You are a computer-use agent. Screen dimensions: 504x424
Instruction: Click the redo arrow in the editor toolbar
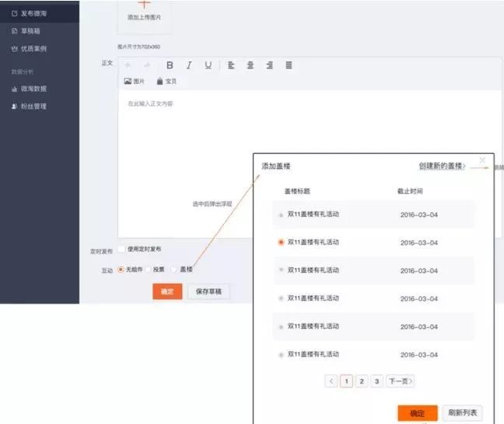[147, 65]
